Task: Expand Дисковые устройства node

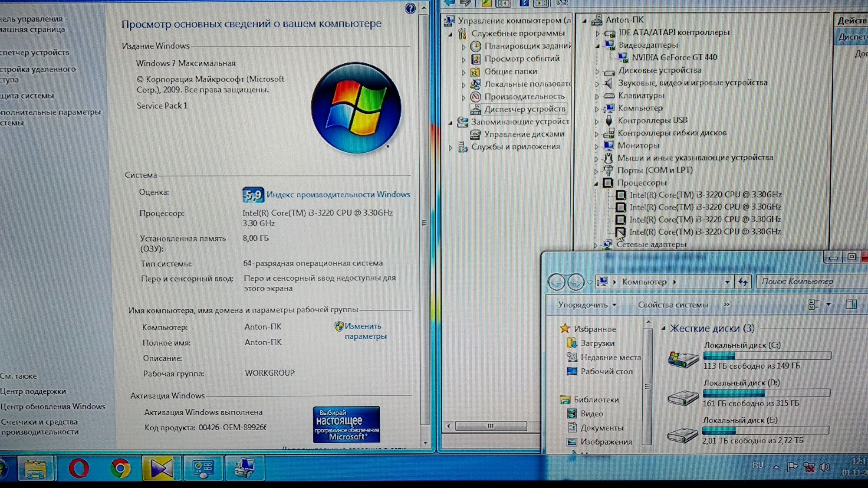Action: (x=597, y=71)
